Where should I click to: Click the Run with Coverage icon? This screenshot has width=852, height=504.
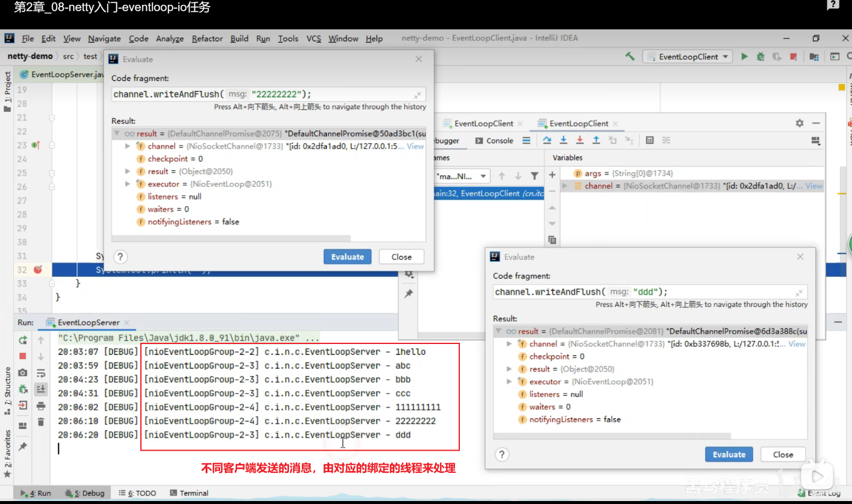pyautogui.click(x=777, y=56)
